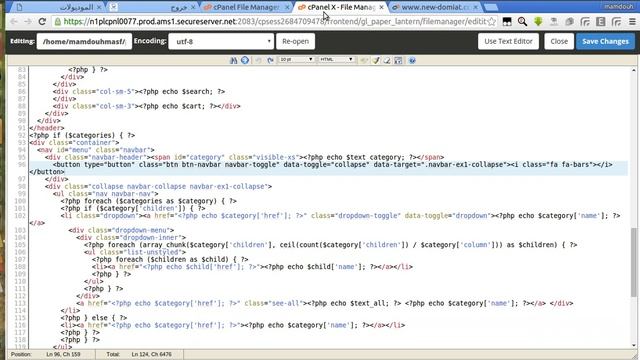Click the mamdouh profile button
640x360 pixels.
(619, 7)
